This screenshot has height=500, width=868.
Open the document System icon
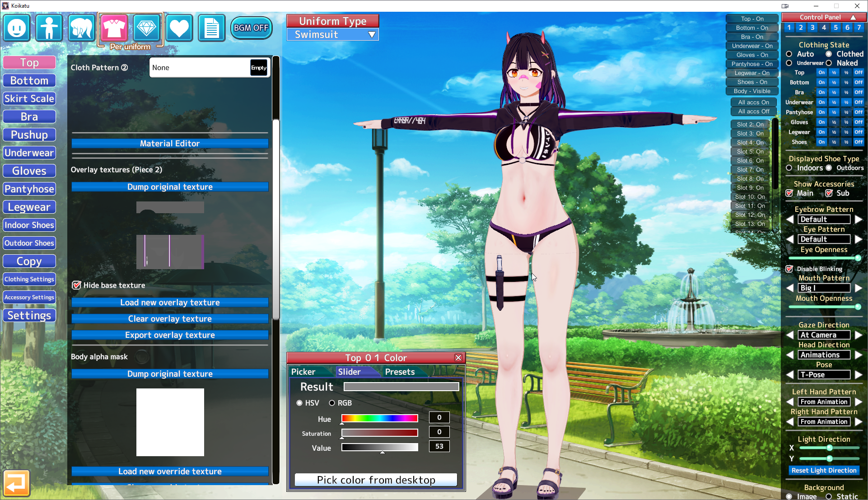click(x=211, y=28)
